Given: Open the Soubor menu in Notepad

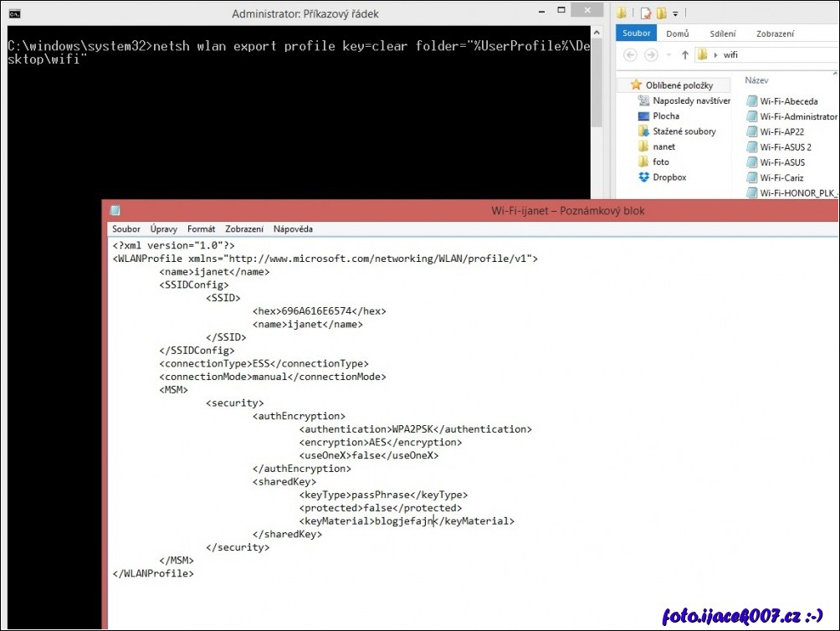Looking at the screenshot, I should point(126,229).
